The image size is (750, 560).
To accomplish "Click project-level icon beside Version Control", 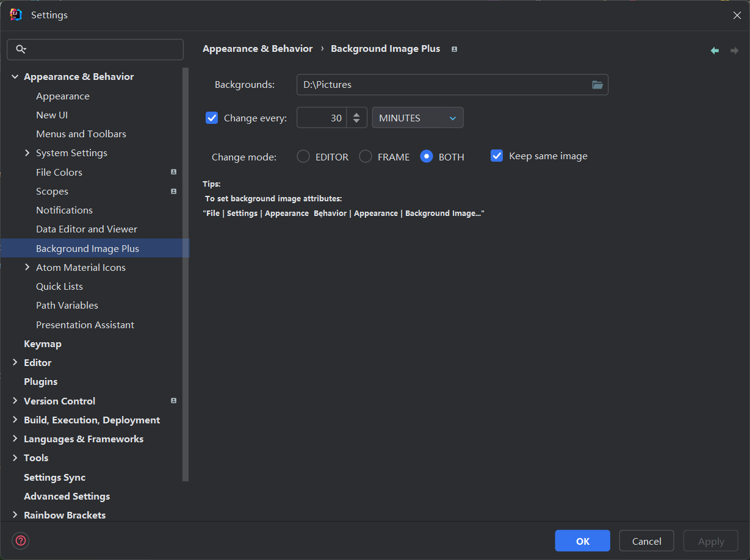I will pos(173,401).
